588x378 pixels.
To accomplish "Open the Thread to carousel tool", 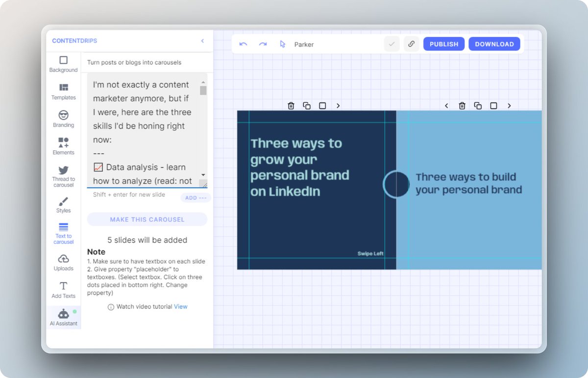I will click(63, 176).
